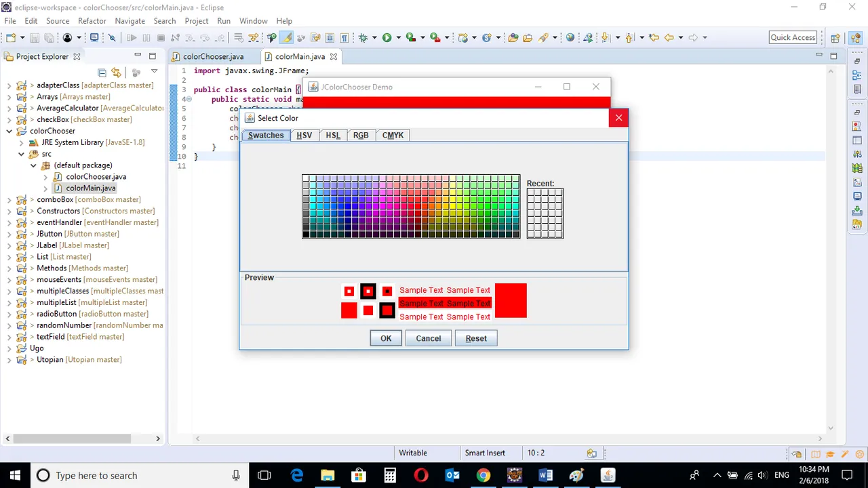Screen dimensions: 868x488
Task: Open the Window menu
Action: point(253,21)
